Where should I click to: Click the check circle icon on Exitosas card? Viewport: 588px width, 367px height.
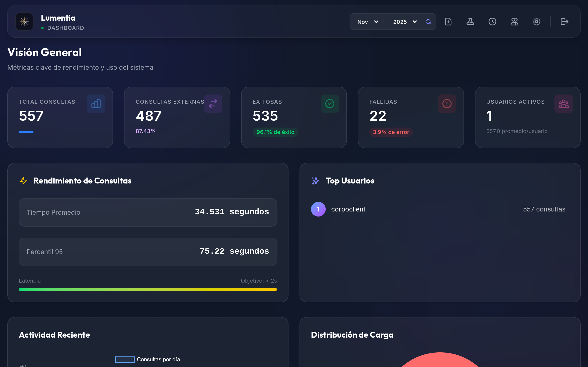tap(330, 104)
